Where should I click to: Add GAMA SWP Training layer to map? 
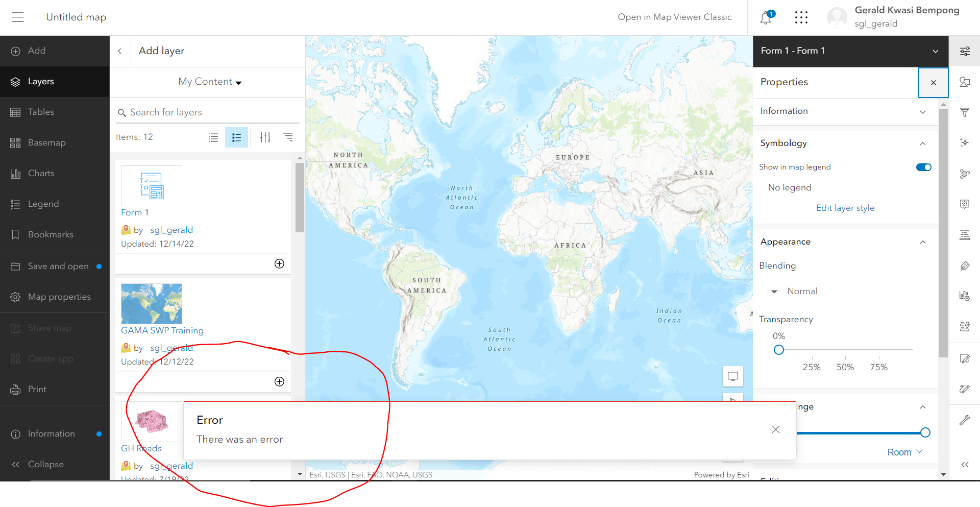tap(279, 381)
